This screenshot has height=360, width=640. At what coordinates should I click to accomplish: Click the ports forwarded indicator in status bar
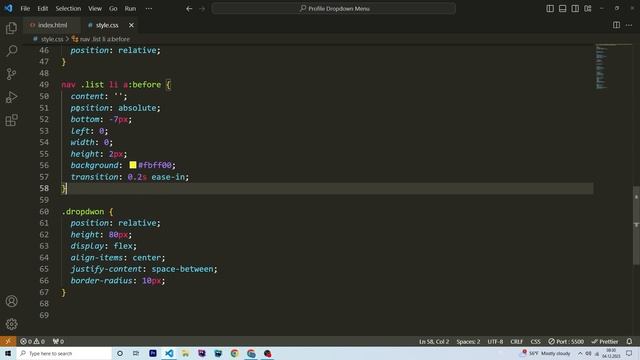point(58,341)
